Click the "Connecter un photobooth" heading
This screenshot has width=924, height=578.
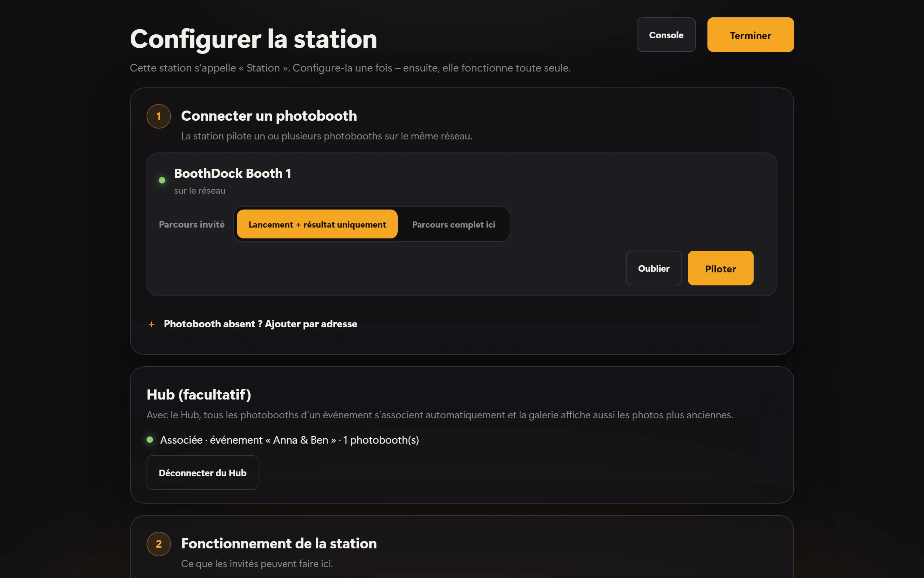[269, 116]
